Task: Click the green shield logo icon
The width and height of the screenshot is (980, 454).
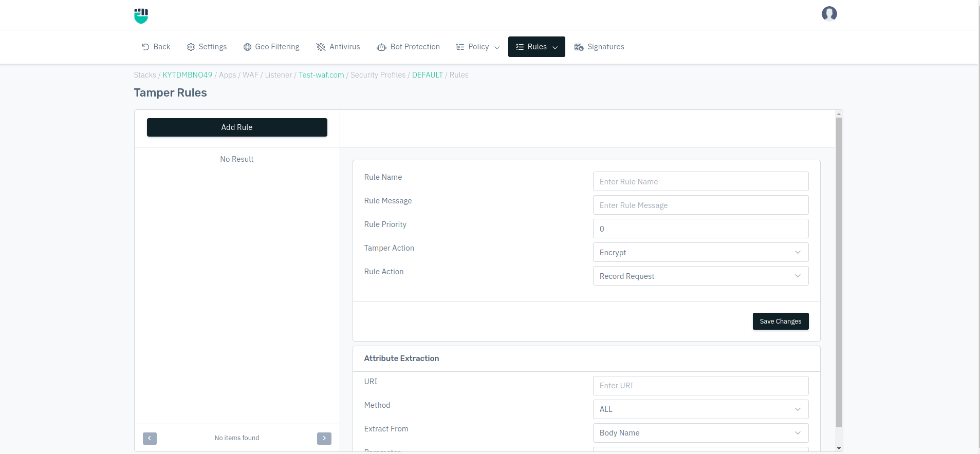Action: pos(141,16)
